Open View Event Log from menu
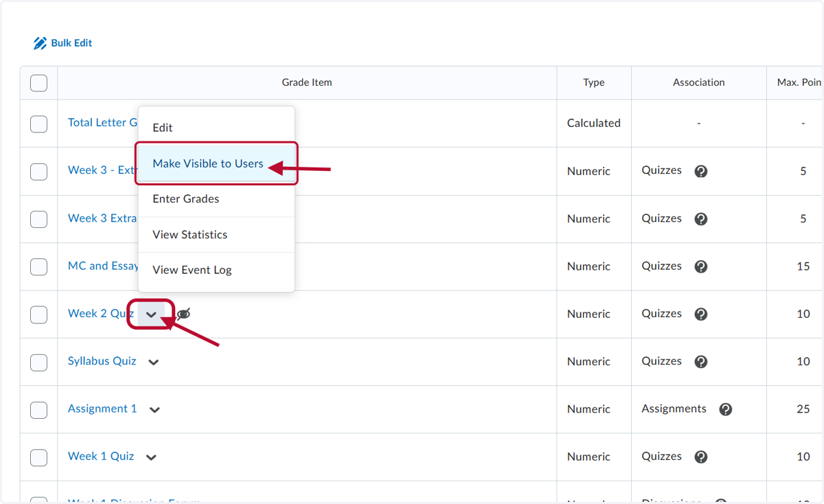 (x=216, y=270)
